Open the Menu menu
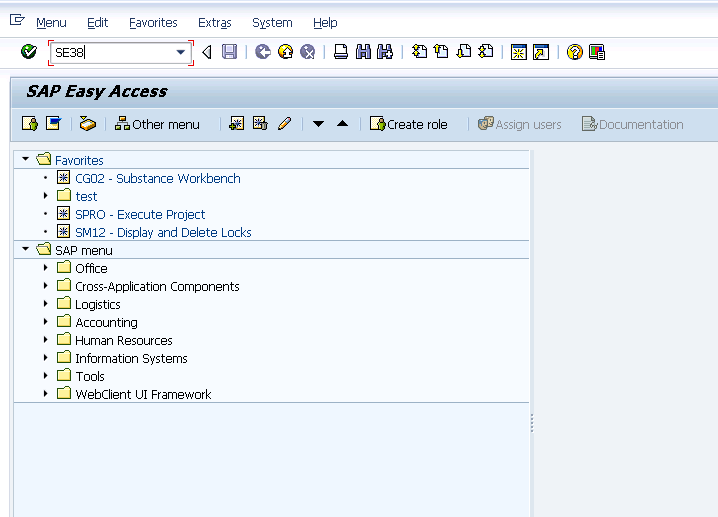The height and width of the screenshot is (517, 718). click(x=51, y=22)
